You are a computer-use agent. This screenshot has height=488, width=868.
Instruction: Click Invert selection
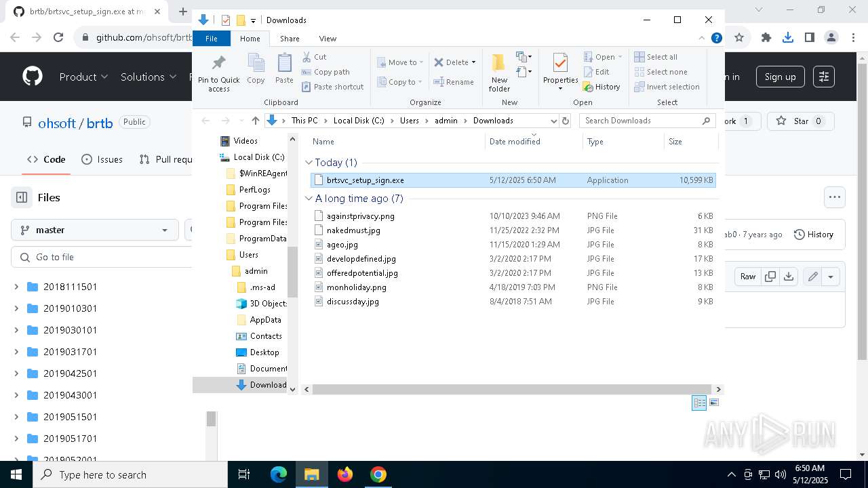[667, 87]
